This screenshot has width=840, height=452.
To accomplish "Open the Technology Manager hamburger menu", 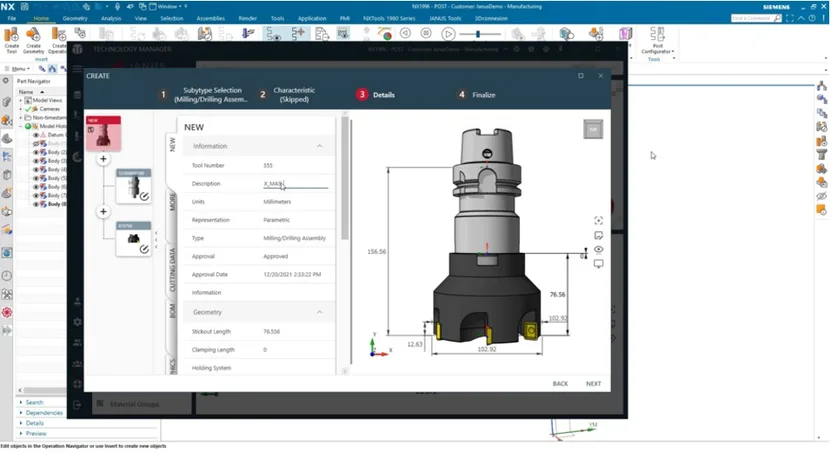I will [x=78, y=69].
